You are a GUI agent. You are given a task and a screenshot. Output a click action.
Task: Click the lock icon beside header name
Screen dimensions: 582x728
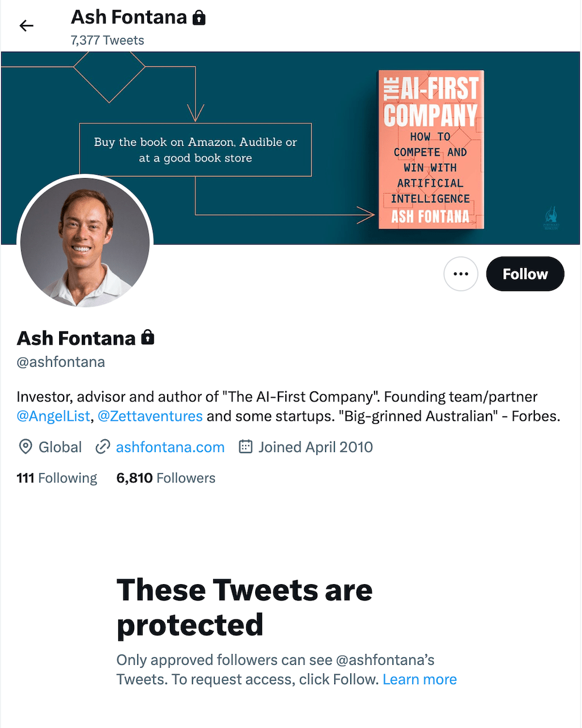pyautogui.click(x=199, y=18)
